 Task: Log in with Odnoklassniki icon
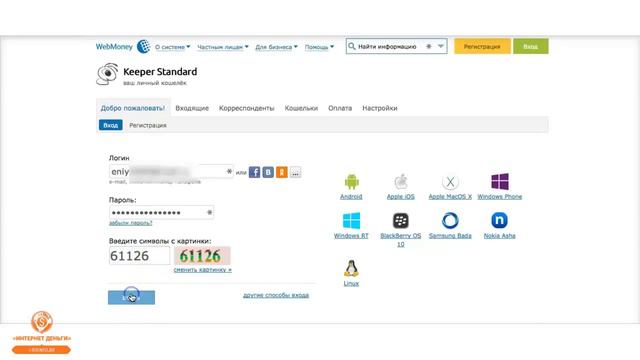[x=282, y=172]
